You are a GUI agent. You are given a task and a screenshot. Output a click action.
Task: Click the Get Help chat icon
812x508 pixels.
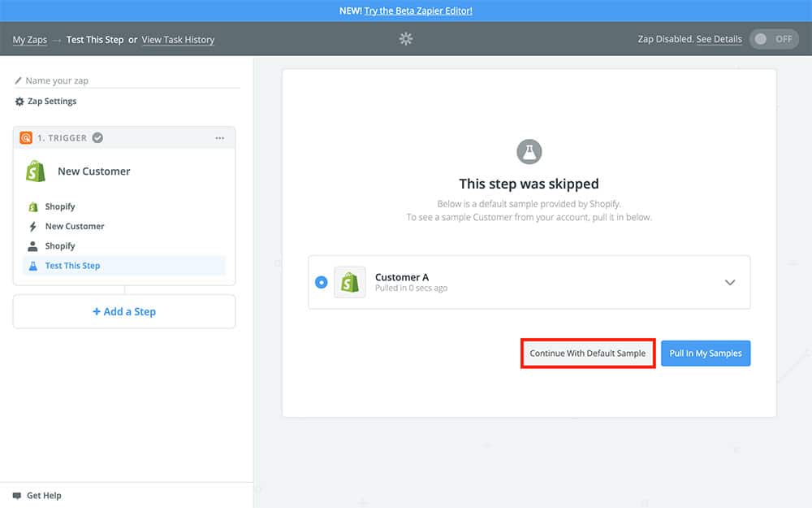coord(17,496)
